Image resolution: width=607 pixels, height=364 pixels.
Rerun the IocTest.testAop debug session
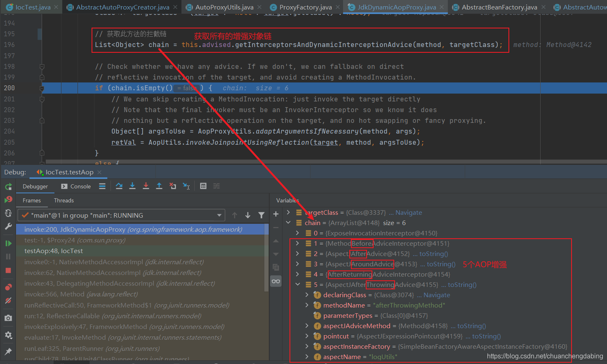(x=8, y=187)
